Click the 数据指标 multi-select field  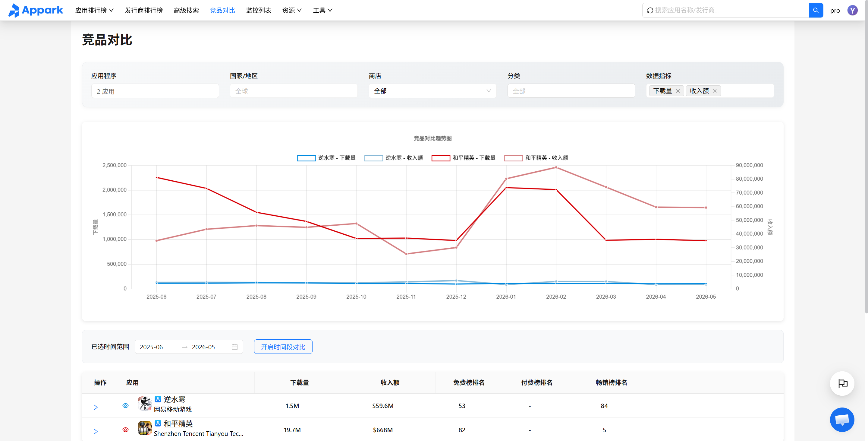710,91
